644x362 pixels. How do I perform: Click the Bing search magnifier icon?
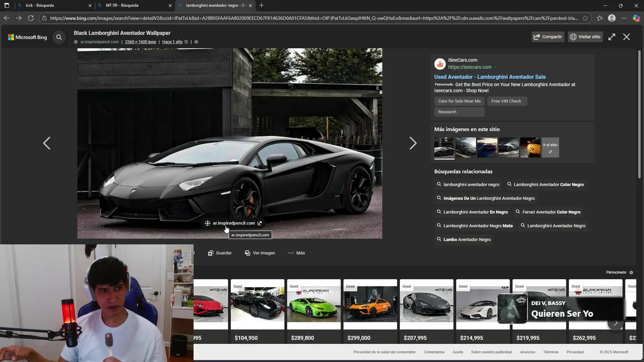tap(59, 37)
